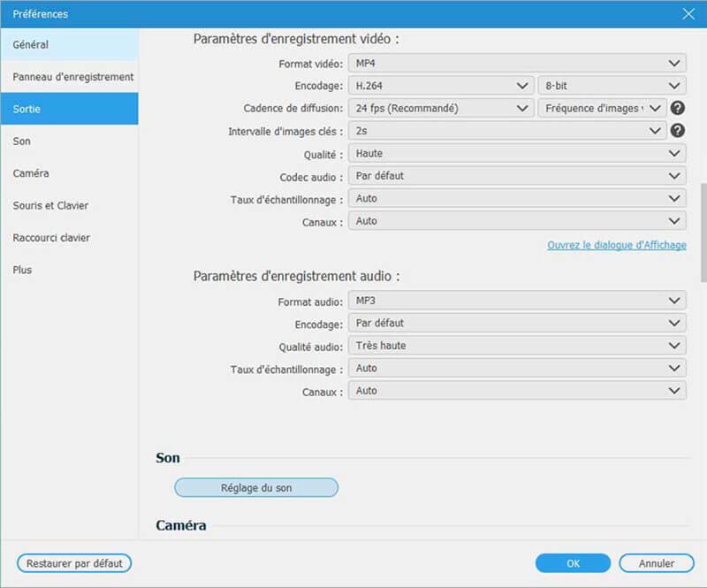Select the Général tab in sidebar
The height and width of the screenshot is (588, 707).
[x=69, y=44]
